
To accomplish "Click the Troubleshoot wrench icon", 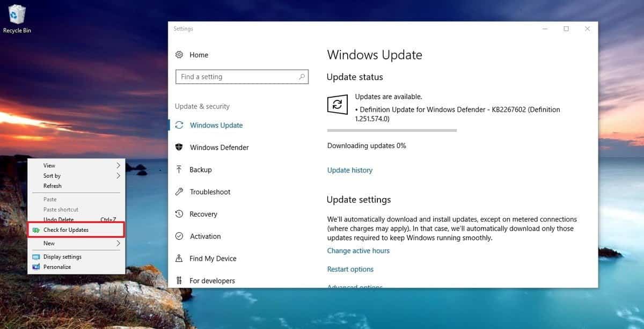I will click(179, 192).
